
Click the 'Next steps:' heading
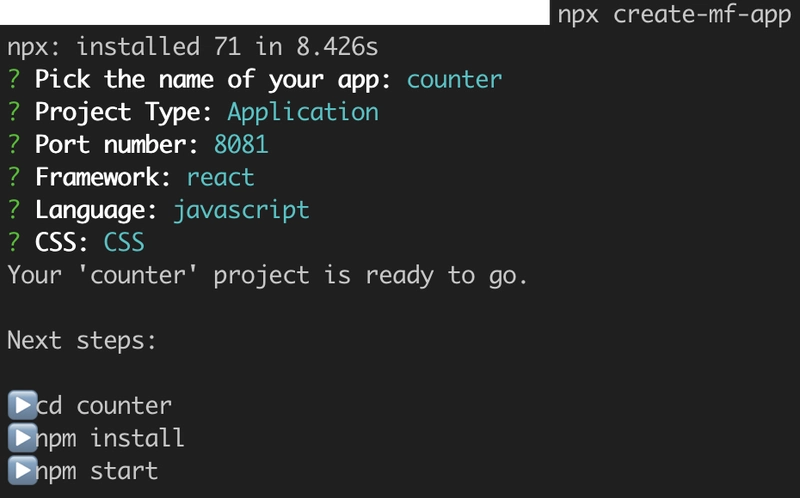(82, 340)
